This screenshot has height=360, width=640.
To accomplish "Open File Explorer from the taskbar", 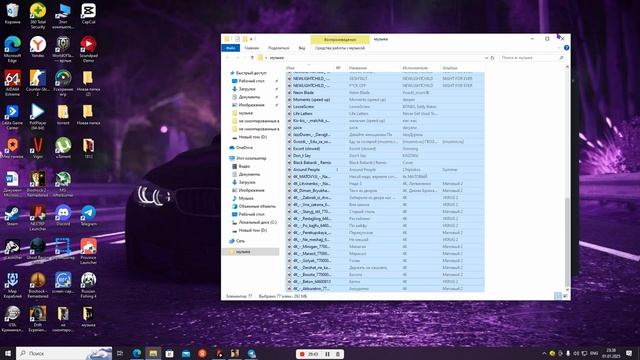I will pos(153,353).
